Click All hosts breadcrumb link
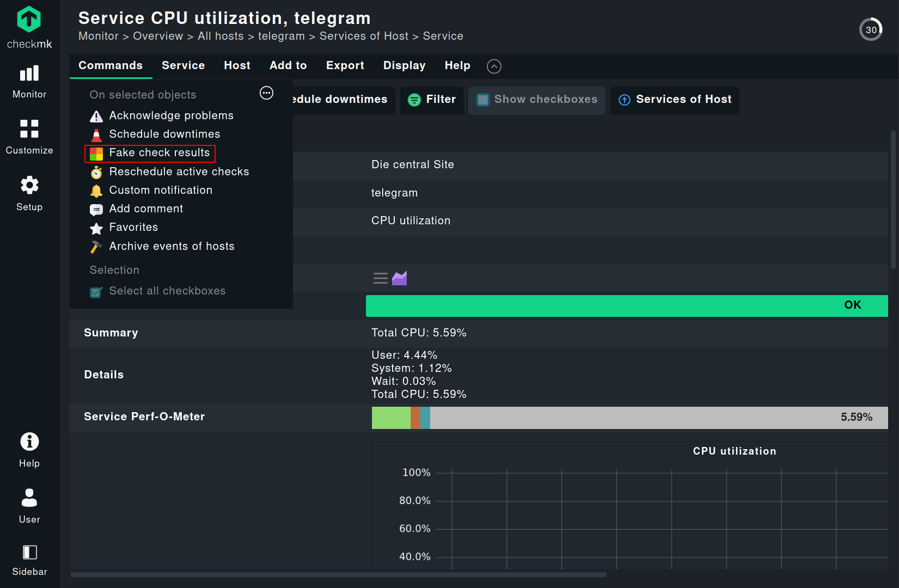The image size is (899, 588). click(x=221, y=36)
